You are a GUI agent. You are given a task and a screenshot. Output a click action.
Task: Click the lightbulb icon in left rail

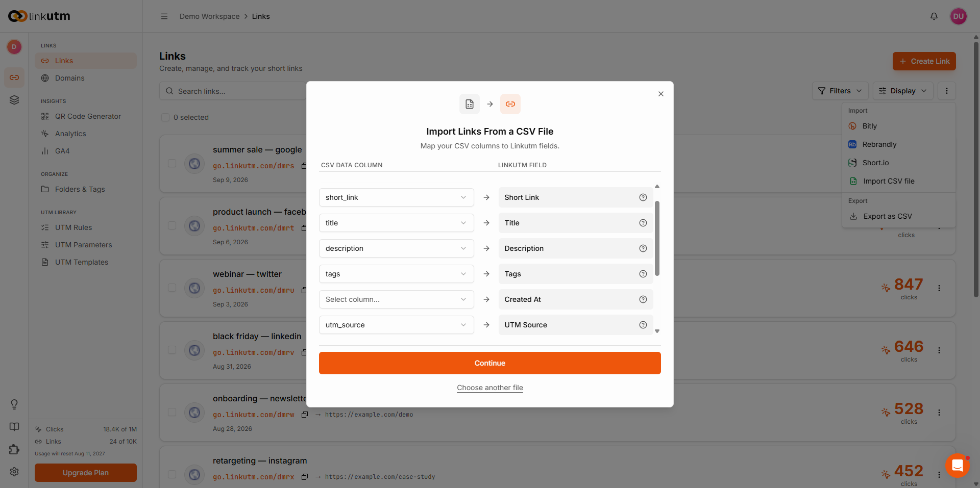click(x=14, y=404)
